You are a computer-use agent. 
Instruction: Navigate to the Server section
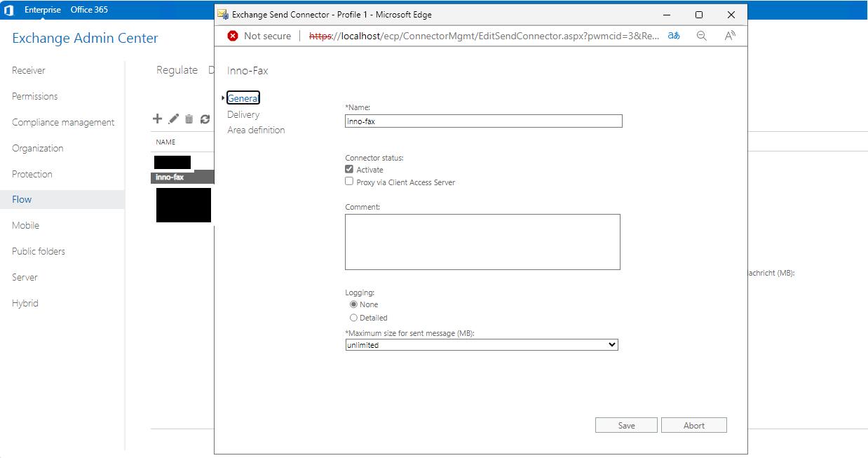pos(25,277)
